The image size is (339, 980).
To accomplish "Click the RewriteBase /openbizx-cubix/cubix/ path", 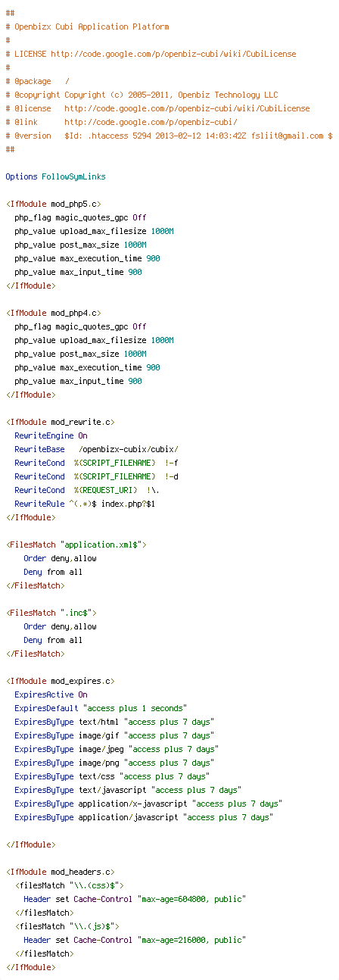I will point(129,449).
